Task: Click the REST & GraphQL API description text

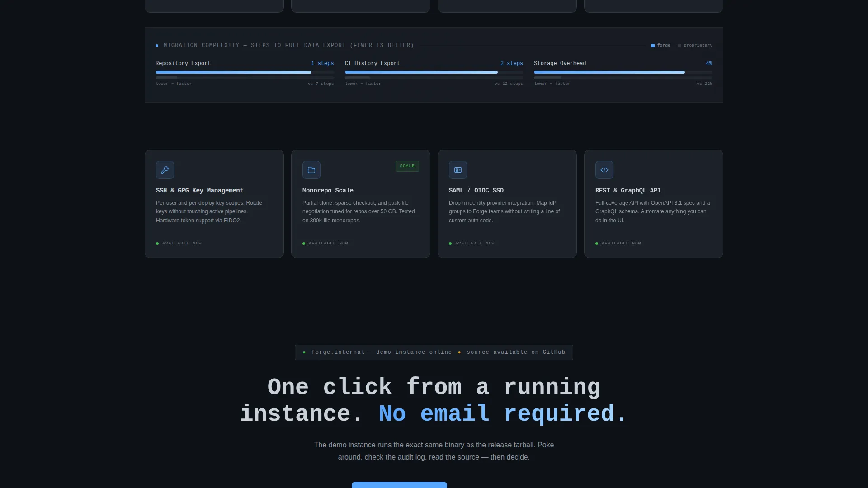Action: [x=652, y=212]
